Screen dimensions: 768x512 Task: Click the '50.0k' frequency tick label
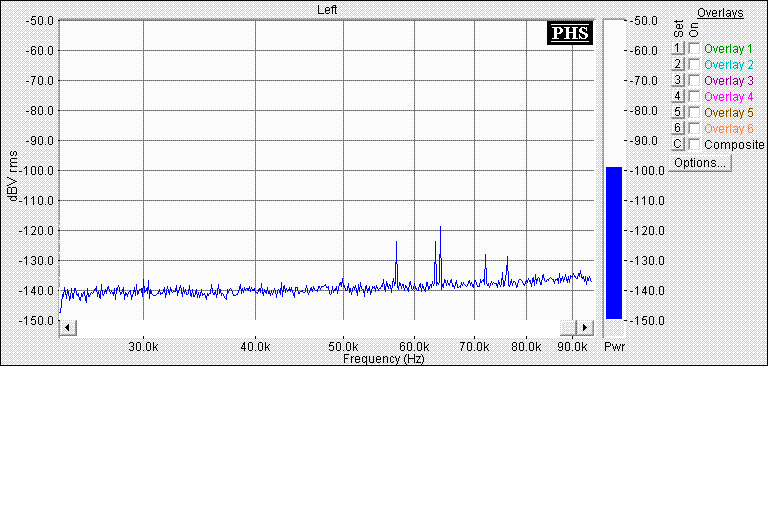pos(343,347)
